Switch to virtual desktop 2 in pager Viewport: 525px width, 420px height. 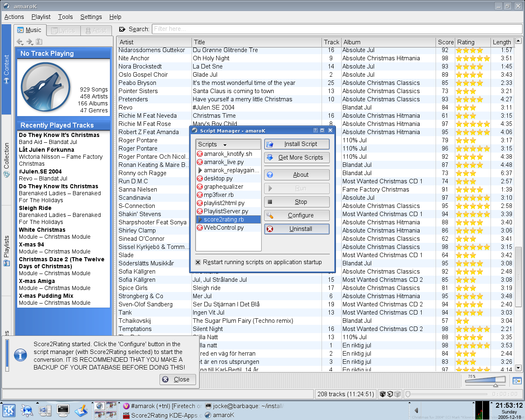pos(111,406)
